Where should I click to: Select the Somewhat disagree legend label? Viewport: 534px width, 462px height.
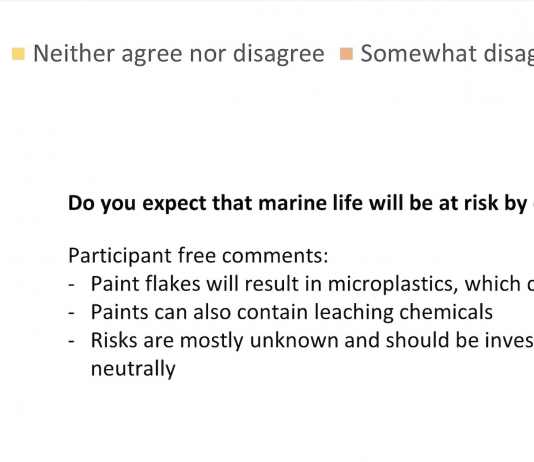click(x=447, y=54)
